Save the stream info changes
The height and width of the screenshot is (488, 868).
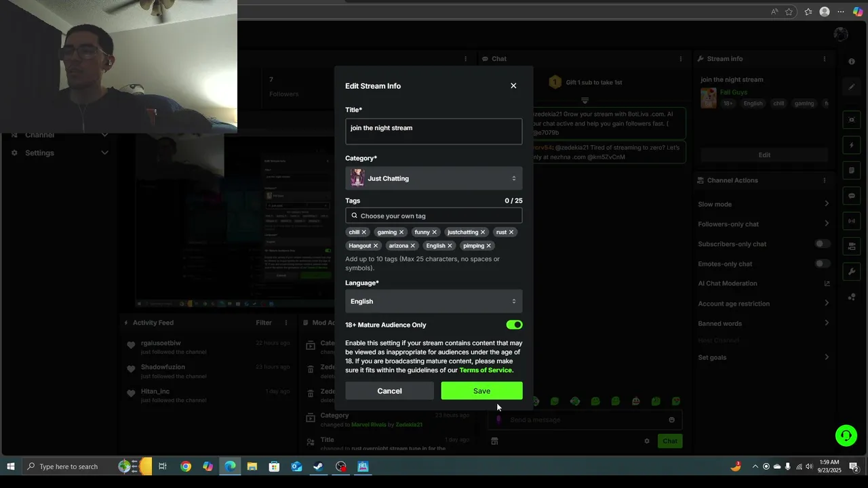(481, 390)
